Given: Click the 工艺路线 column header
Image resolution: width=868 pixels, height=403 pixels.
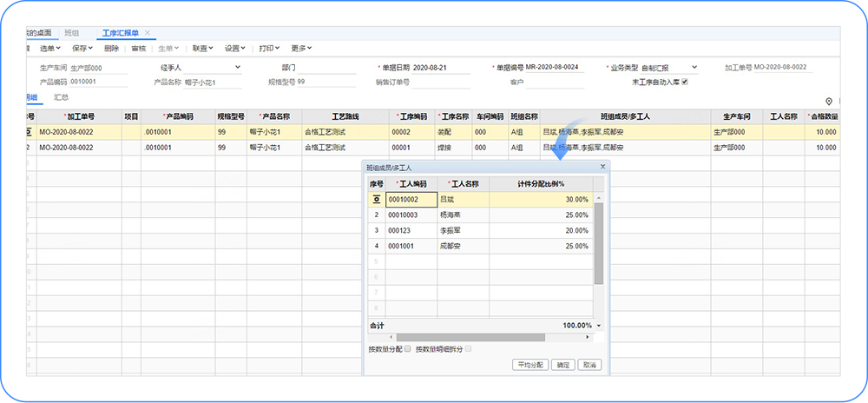Looking at the screenshot, I should 345,116.
